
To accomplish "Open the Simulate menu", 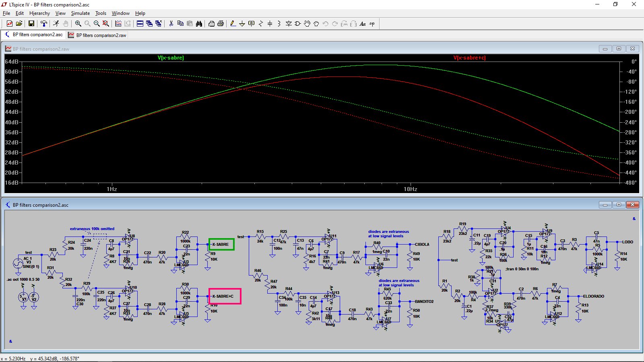I will click(x=80, y=13).
